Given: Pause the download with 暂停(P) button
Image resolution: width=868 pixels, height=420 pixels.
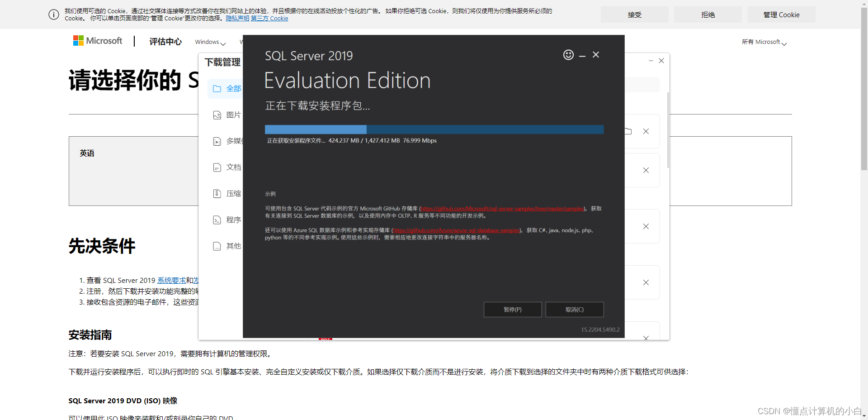Looking at the screenshot, I should tap(513, 310).
